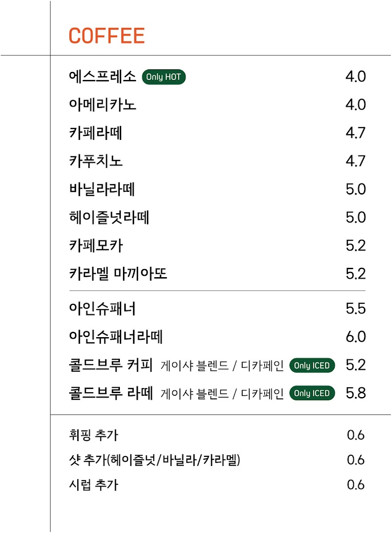Choose 아메리카노 from the menu

click(x=103, y=105)
